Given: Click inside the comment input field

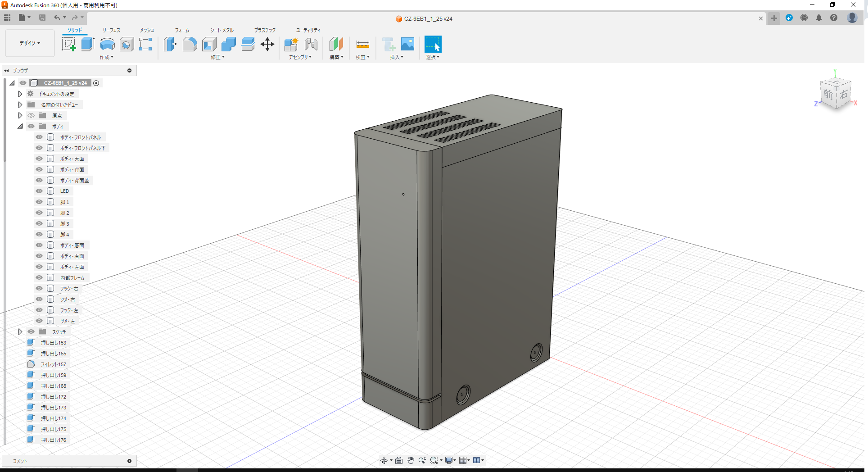Looking at the screenshot, I should coord(68,461).
